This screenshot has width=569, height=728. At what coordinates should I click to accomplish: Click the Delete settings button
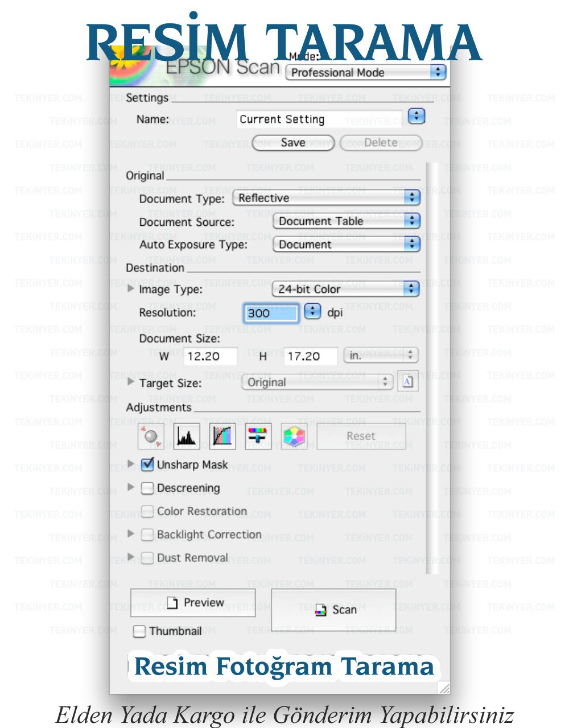tap(381, 143)
